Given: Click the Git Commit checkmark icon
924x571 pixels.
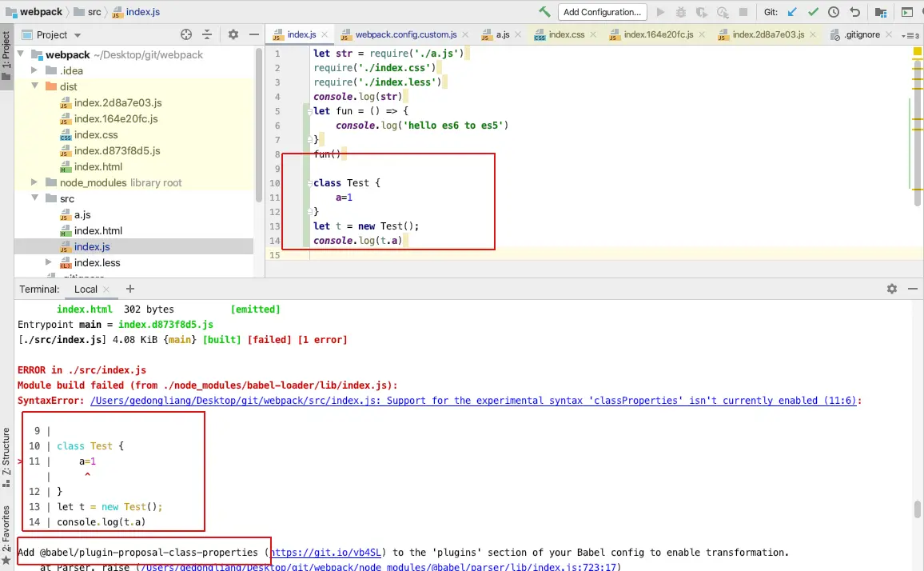Looking at the screenshot, I should (813, 12).
